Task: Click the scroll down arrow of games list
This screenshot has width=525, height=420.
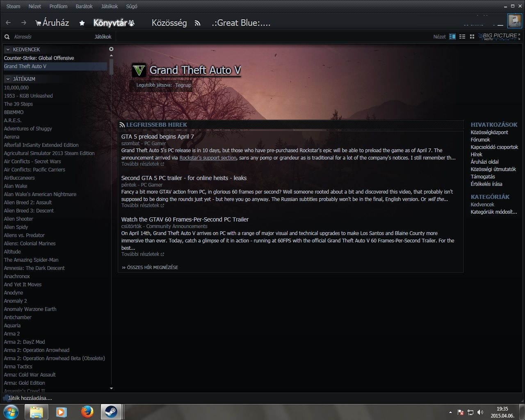Action: click(111, 388)
